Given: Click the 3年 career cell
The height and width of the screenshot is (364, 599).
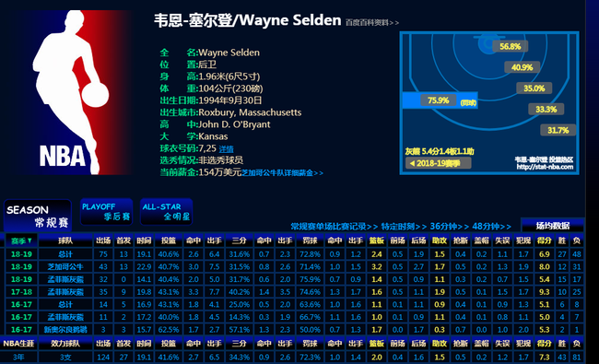Looking at the screenshot, I should pyautogui.click(x=18, y=358).
